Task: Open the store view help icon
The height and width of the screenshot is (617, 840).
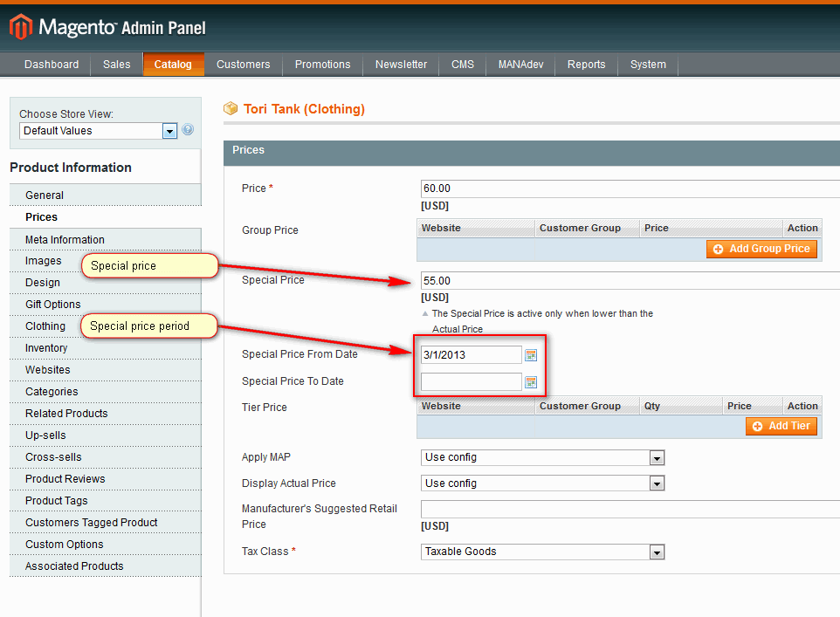Action: coord(188,130)
